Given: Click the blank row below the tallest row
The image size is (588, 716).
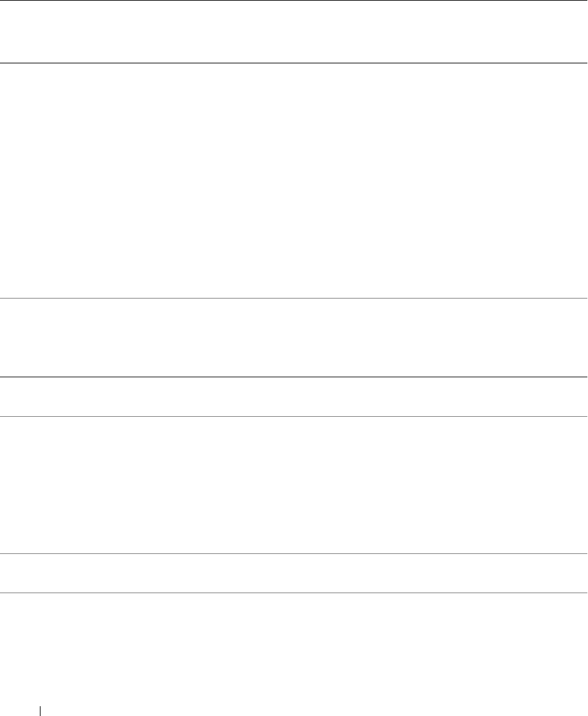Looking at the screenshot, I should 294,337.
